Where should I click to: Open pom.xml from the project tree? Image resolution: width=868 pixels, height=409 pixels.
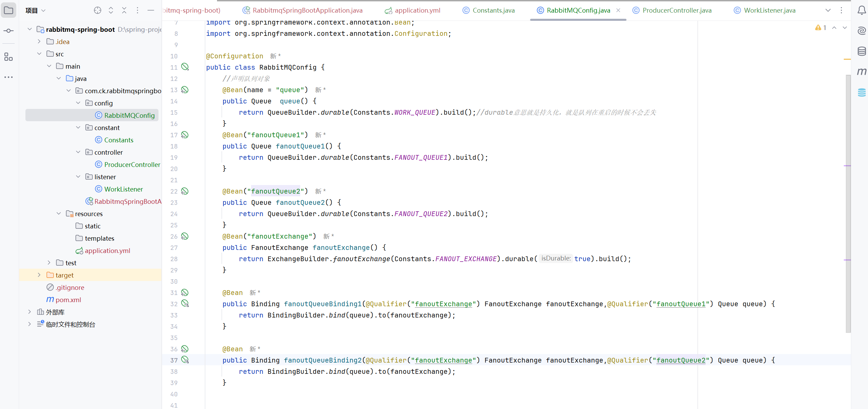pos(68,300)
